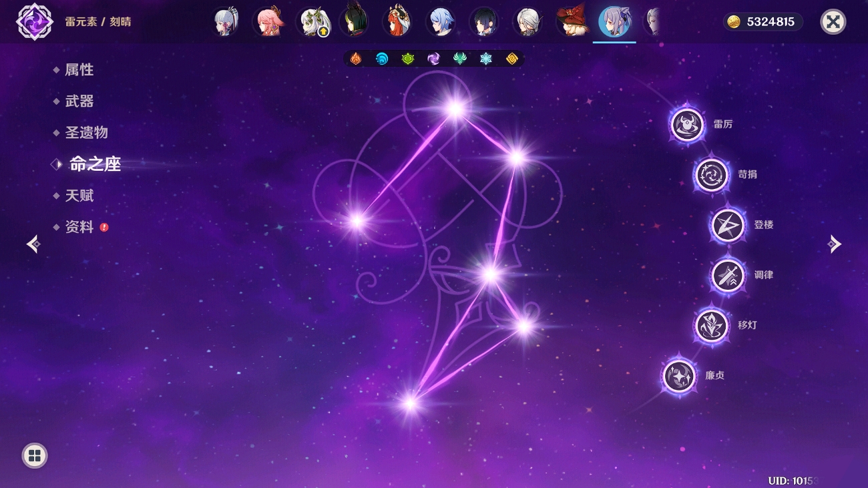The width and height of the screenshot is (868, 488).
Task: Click the highlighted Keqing avatar
Action: tap(614, 22)
